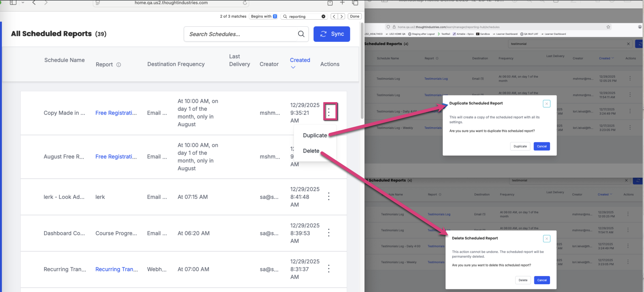
Task: Open the browser share icon
Action: click(x=330, y=3)
